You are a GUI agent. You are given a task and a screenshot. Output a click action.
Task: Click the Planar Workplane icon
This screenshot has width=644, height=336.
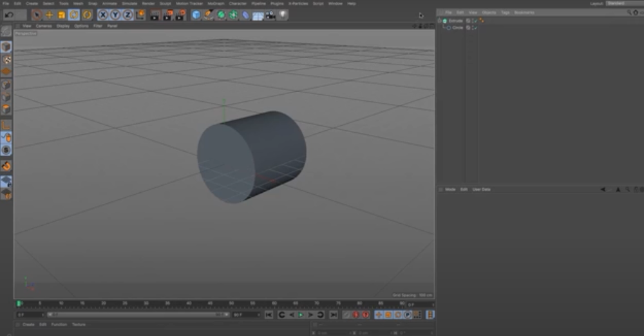[6, 193]
